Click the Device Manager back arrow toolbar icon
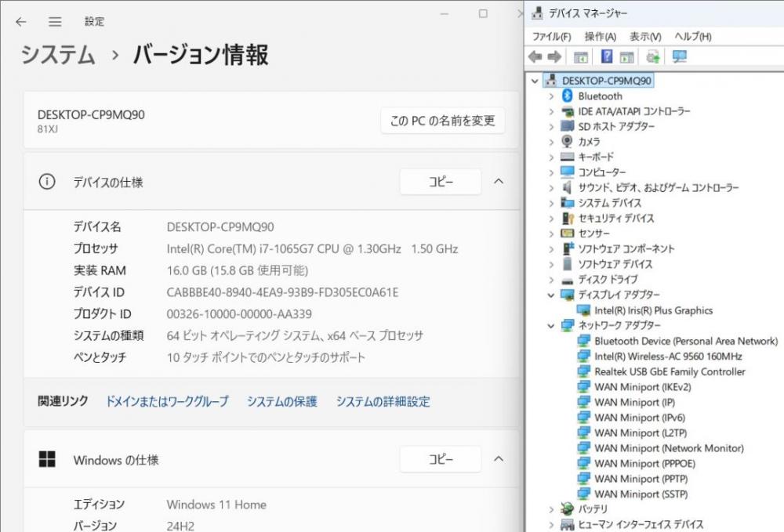 (535, 57)
